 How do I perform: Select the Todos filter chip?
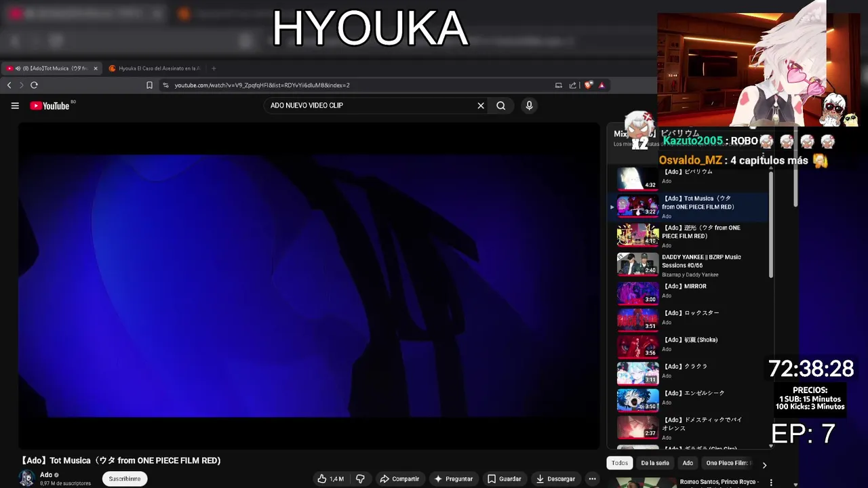[620, 463]
